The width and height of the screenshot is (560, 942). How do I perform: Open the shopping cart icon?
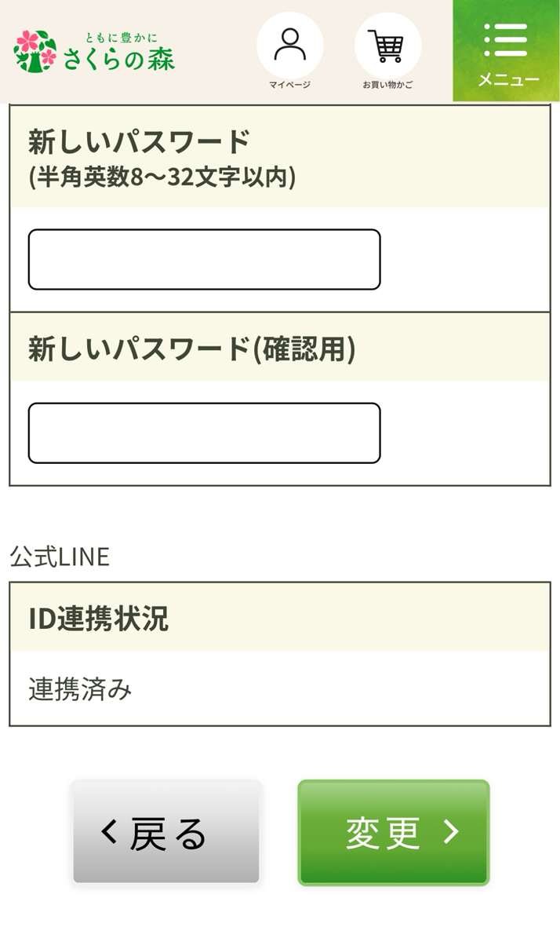click(x=387, y=46)
